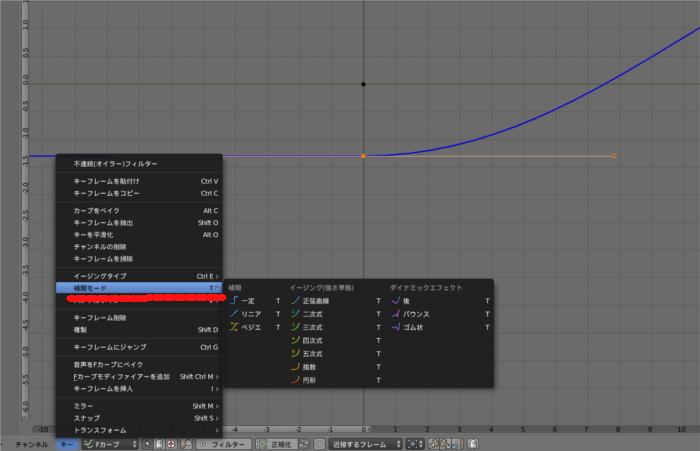Toggle proportional editing circle icon
Viewport: 700px width, 451px height.
[319, 444]
